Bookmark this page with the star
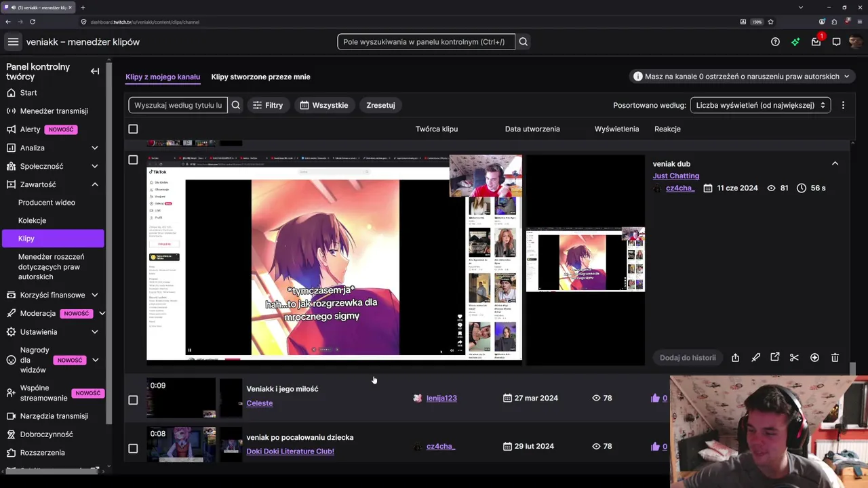The height and width of the screenshot is (488, 868). [771, 22]
